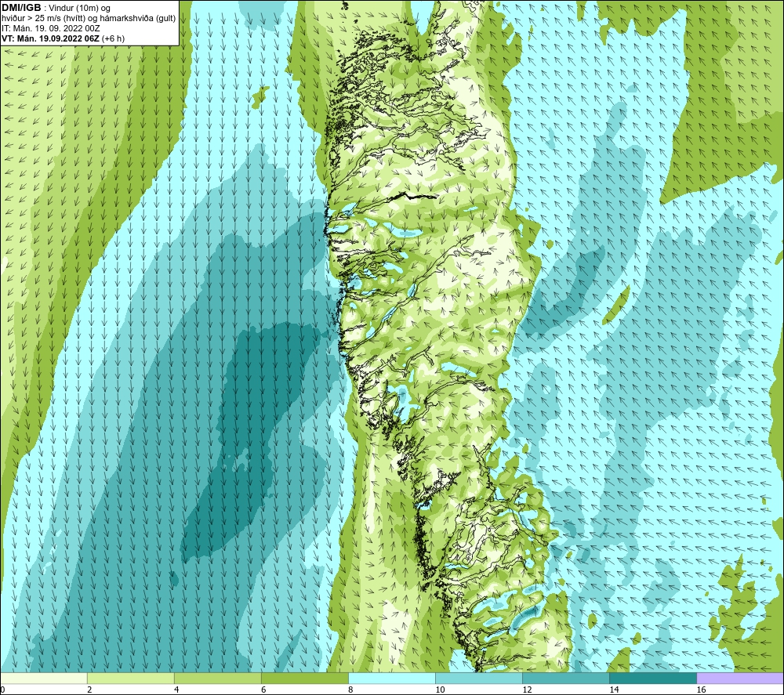Click the hviður > 25 m/s description line
This screenshot has width=784, height=695.
[89, 19]
